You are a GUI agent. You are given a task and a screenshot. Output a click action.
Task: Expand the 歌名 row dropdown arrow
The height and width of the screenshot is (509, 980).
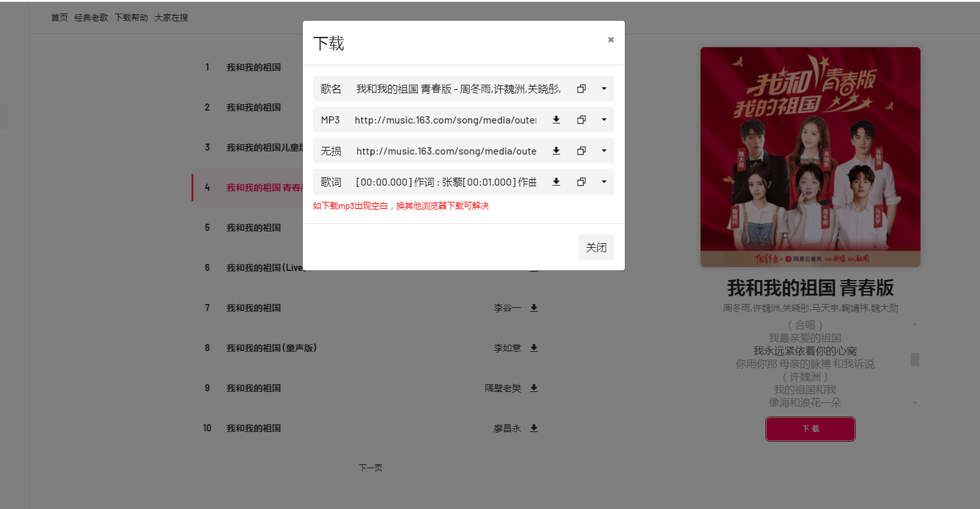click(604, 89)
